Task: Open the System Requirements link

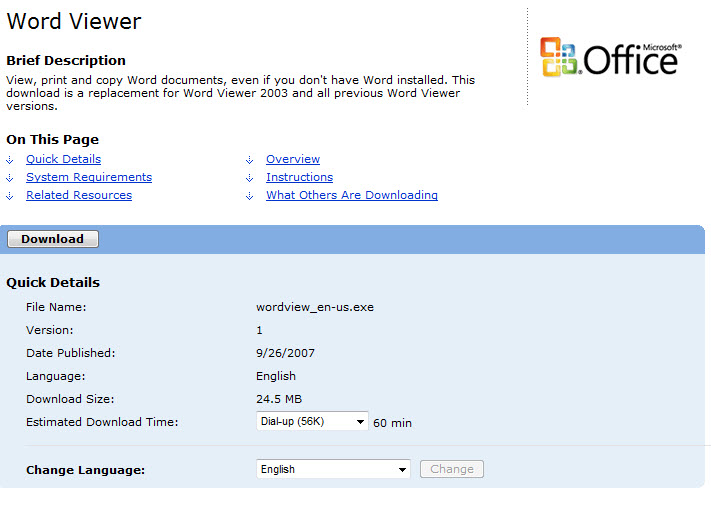Action: (89, 177)
